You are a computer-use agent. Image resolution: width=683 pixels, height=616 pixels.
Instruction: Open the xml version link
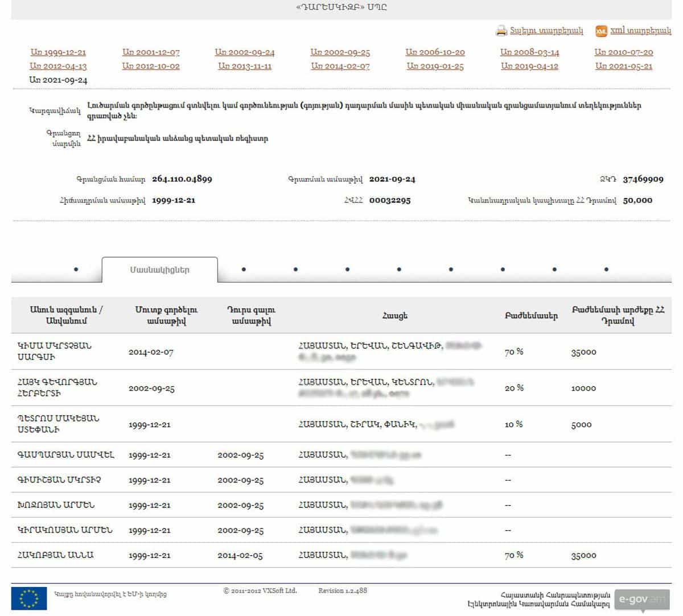tap(640, 31)
